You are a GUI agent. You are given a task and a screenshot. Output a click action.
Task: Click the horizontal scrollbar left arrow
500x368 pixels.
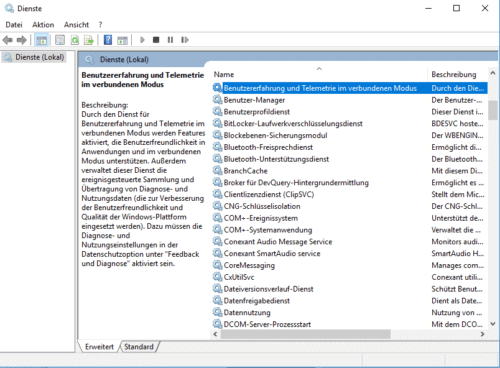point(215,334)
